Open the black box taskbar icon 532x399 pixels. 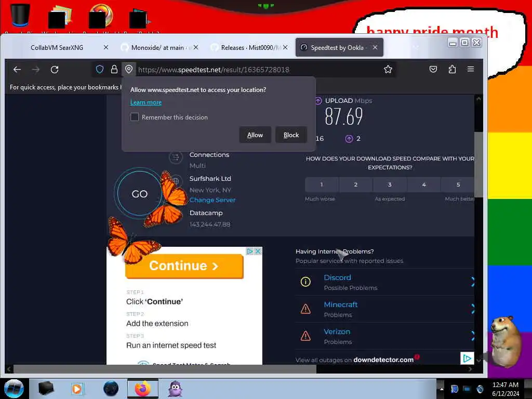coord(46,389)
